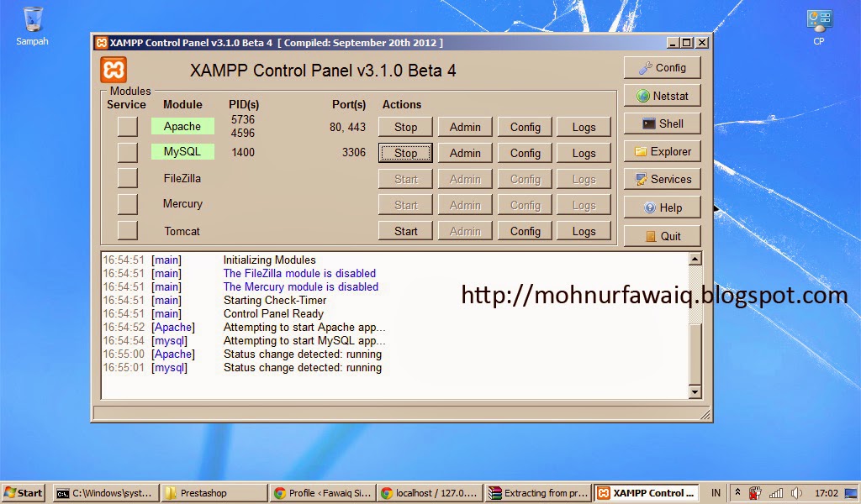
Task: Click the Show Desktop button in the tray
Action: tap(852, 493)
